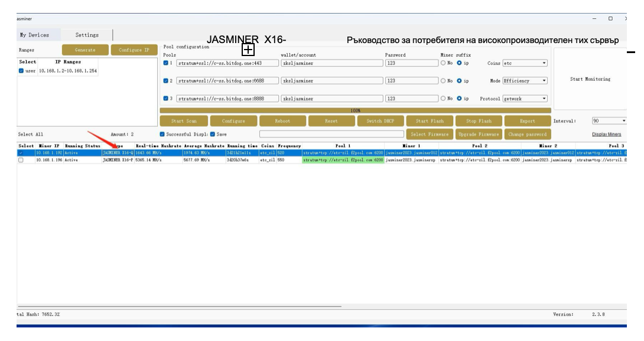Click the Select All label

click(x=30, y=134)
